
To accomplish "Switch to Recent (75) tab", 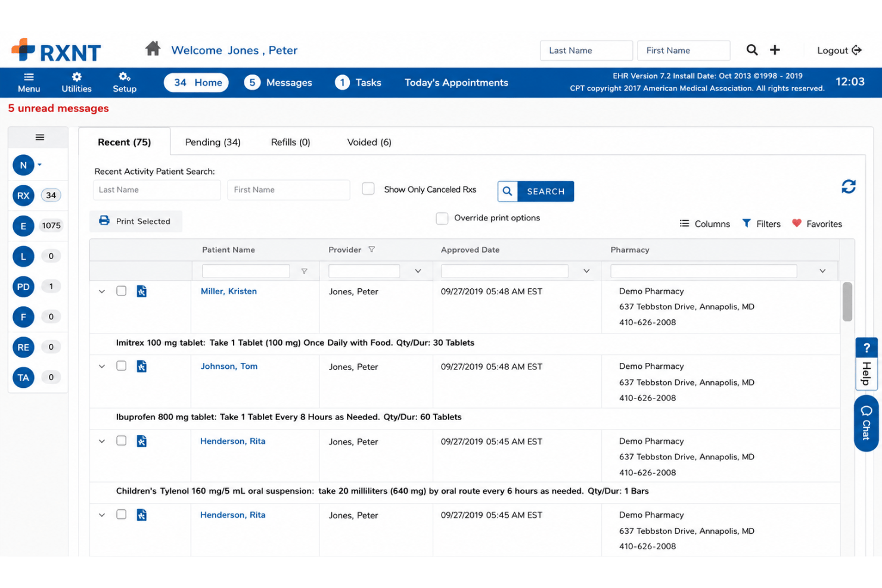I will coord(125,142).
